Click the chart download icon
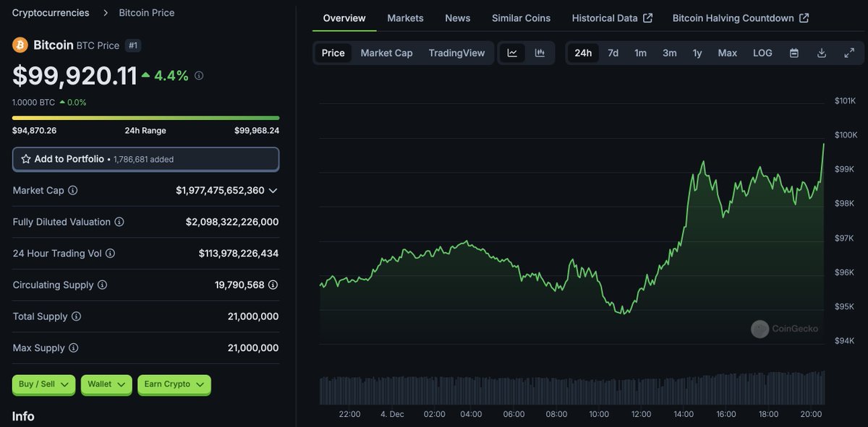868x427 pixels. tap(821, 52)
